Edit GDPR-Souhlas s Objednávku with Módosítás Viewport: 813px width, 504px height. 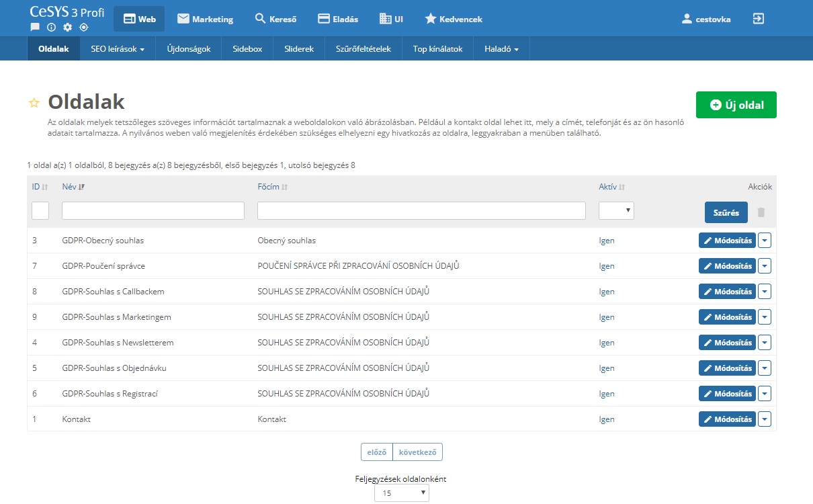point(727,368)
